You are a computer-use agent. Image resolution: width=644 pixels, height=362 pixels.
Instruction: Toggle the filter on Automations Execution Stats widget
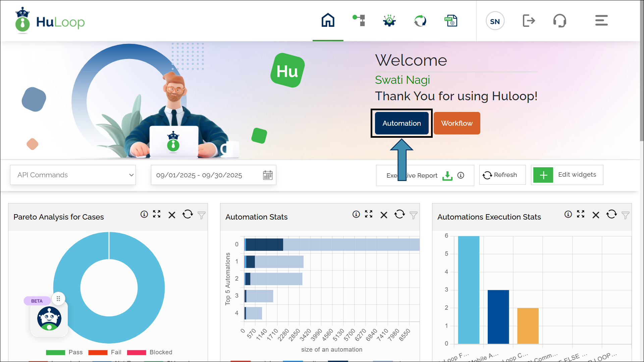click(626, 216)
